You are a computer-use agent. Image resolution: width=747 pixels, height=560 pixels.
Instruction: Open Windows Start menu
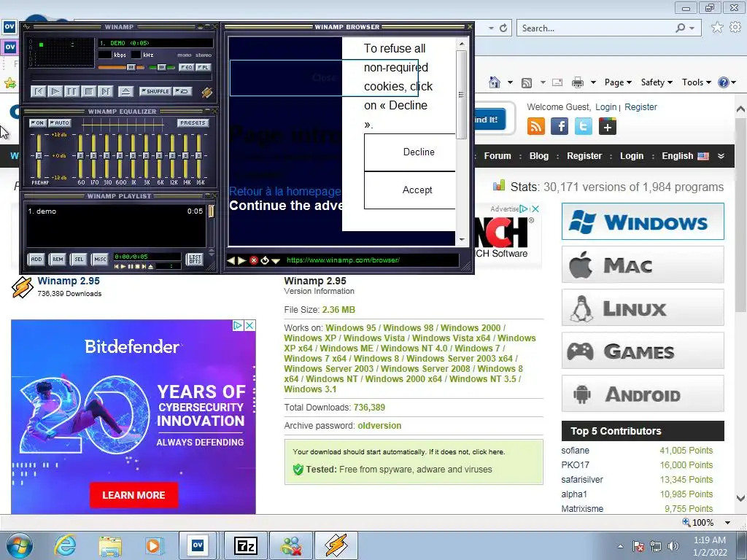pos(20,545)
